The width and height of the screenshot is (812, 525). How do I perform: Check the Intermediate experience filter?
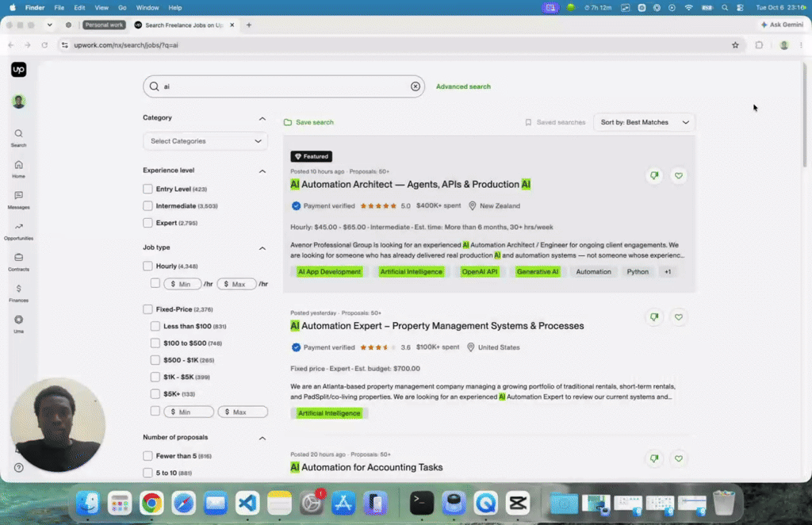pos(147,206)
